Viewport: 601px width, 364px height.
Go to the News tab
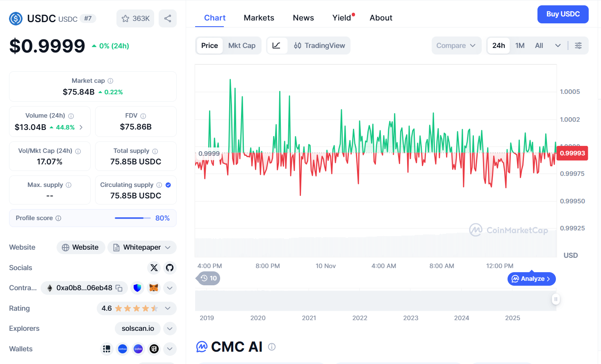303,18
